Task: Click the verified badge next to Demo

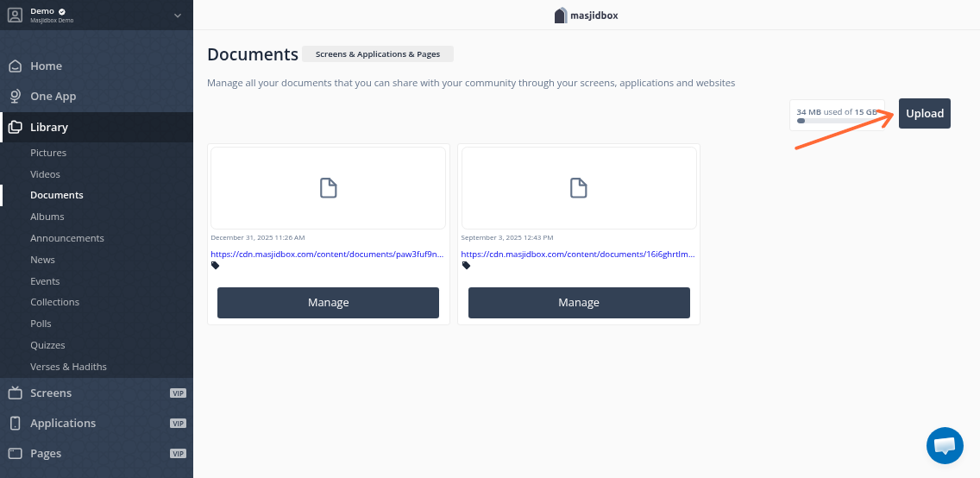Action: 62,11
